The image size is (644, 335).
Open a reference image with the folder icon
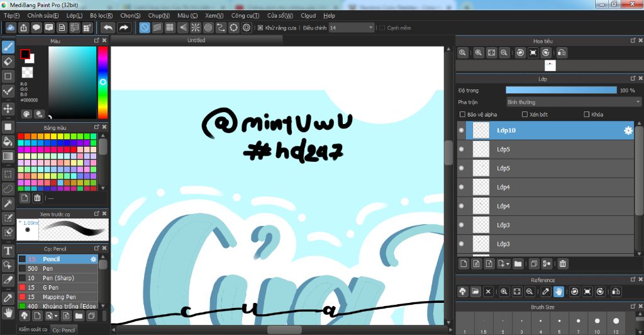pos(475,292)
